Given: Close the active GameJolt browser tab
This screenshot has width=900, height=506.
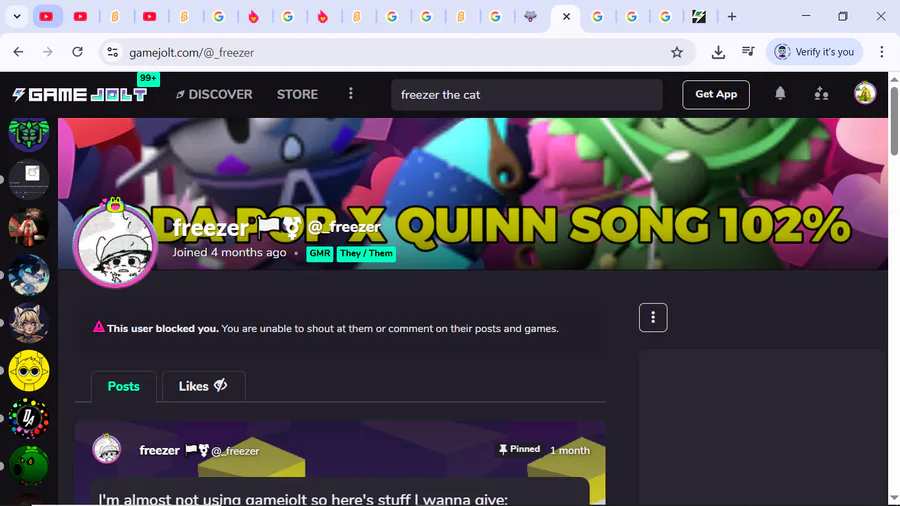Looking at the screenshot, I should tap(567, 17).
